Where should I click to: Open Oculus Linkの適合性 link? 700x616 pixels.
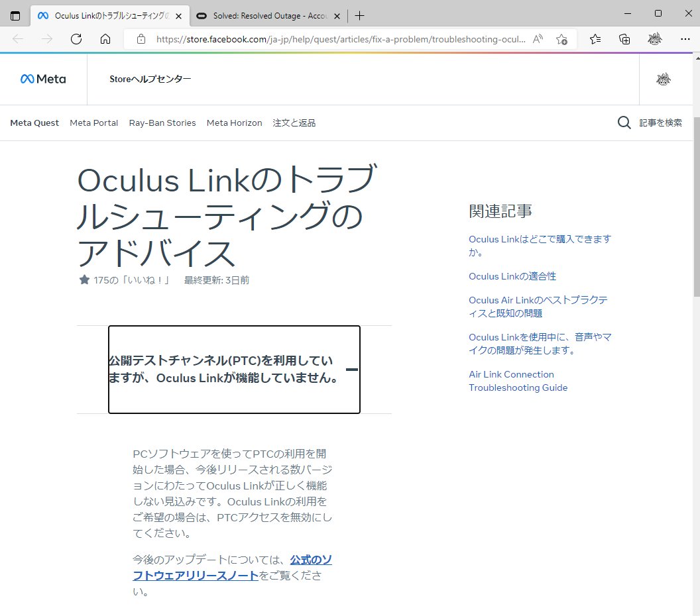[512, 276]
